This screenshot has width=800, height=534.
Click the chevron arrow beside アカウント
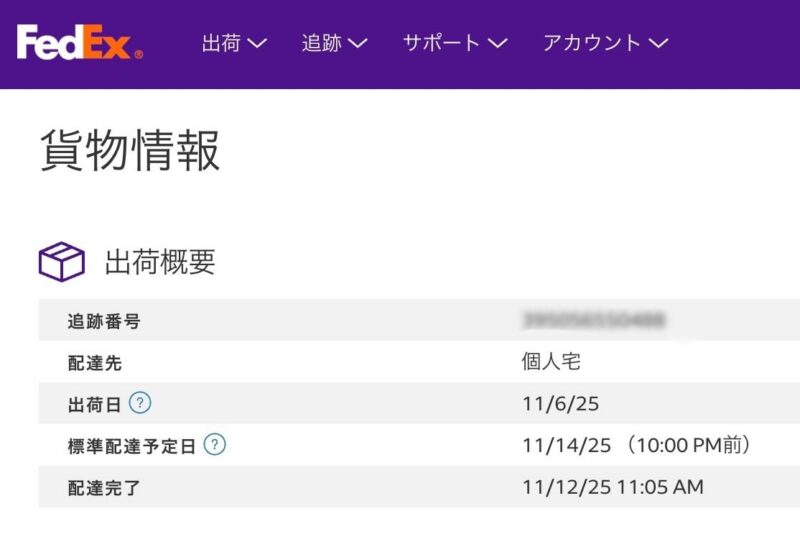pyautogui.click(x=658, y=44)
